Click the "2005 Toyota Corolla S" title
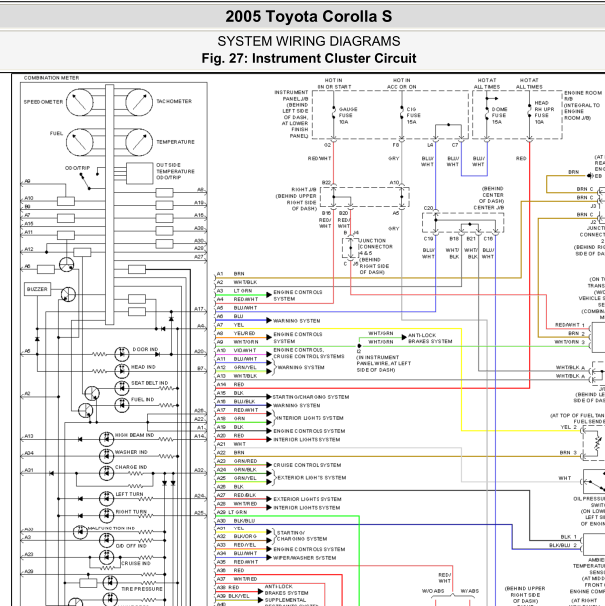The image size is (605, 606). pos(308,17)
